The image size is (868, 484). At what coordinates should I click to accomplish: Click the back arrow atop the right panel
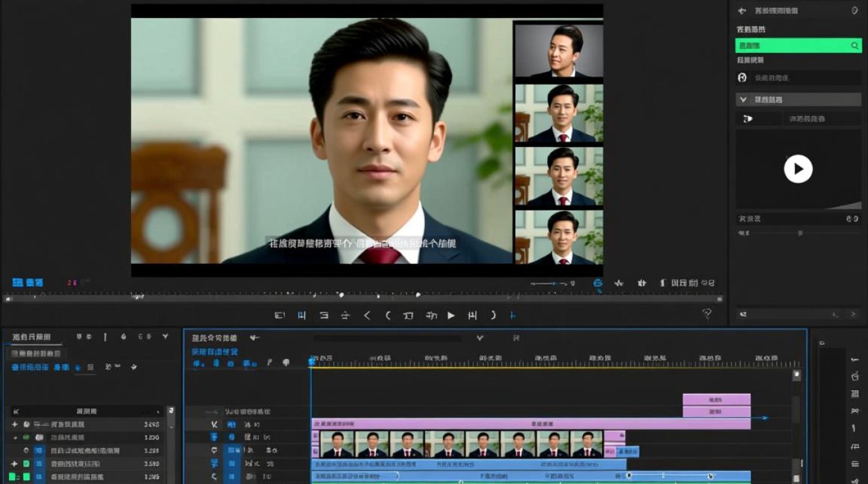[742, 11]
